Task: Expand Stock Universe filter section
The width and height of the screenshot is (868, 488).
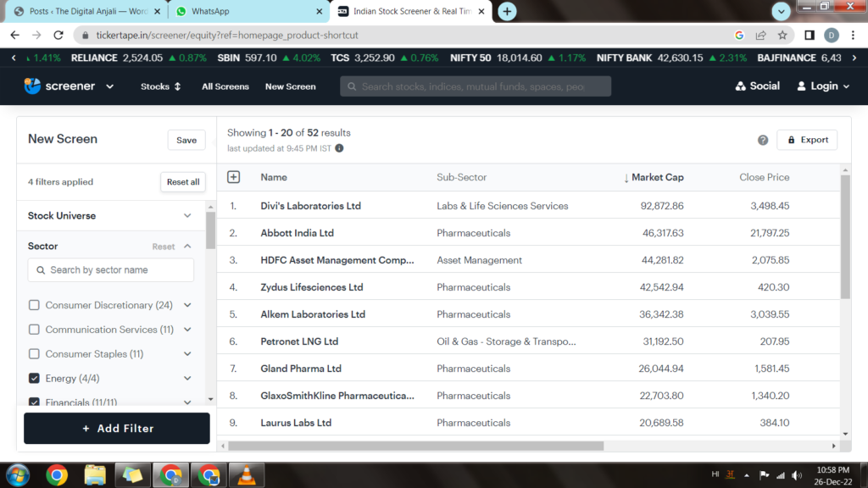Action: coord(187,216)
